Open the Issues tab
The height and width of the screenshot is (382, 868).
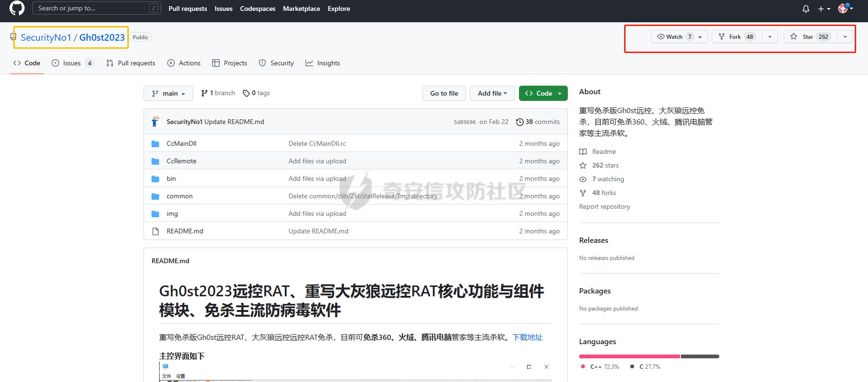pos(72,63)
